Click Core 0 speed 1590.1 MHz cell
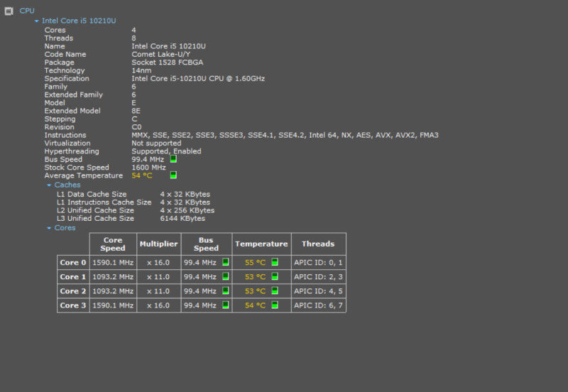568x392 pixels. [x=113, y=262]
